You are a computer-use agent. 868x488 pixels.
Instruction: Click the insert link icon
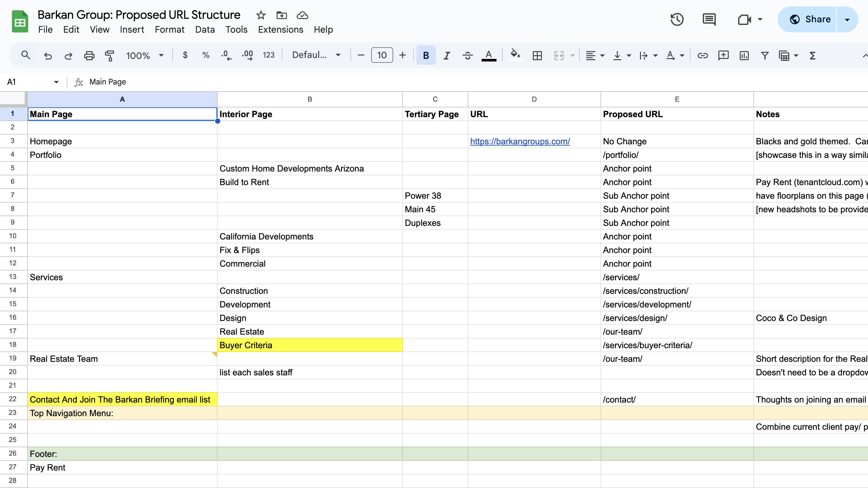702,55
